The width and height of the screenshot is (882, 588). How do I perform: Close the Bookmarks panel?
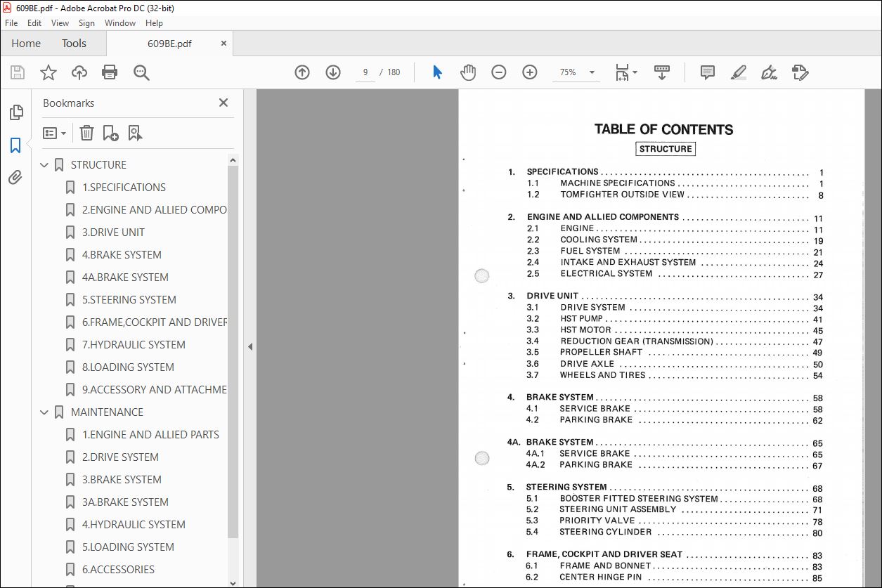223,103
